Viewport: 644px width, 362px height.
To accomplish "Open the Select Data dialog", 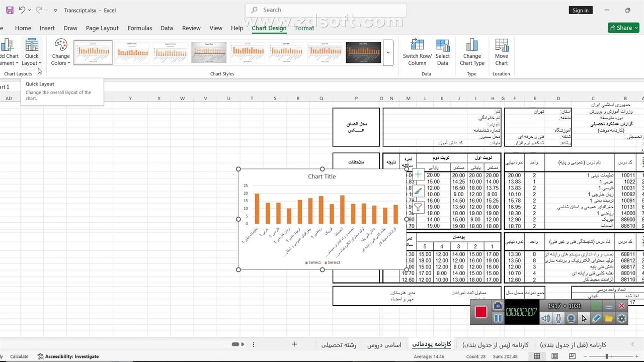I will (443, 52).
